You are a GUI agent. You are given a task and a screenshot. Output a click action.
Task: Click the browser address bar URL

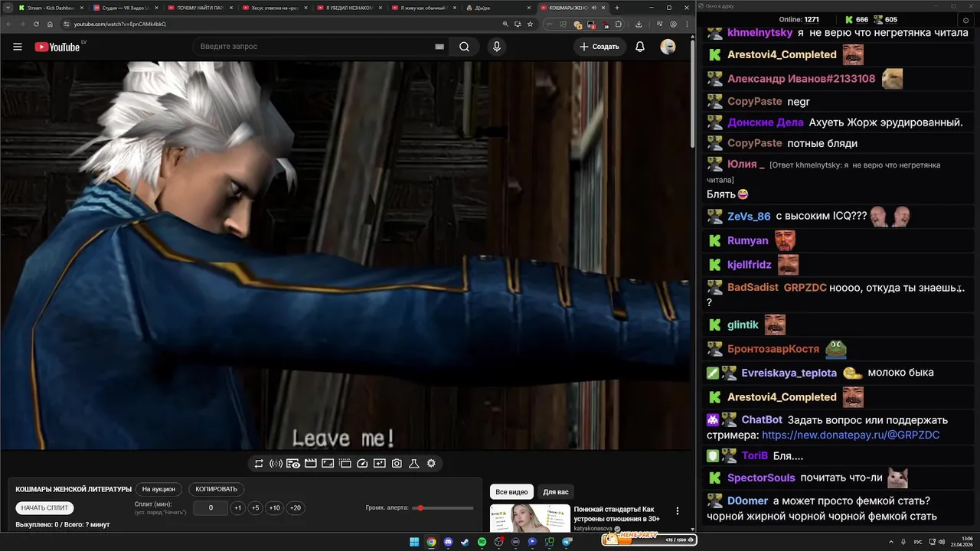120,24
